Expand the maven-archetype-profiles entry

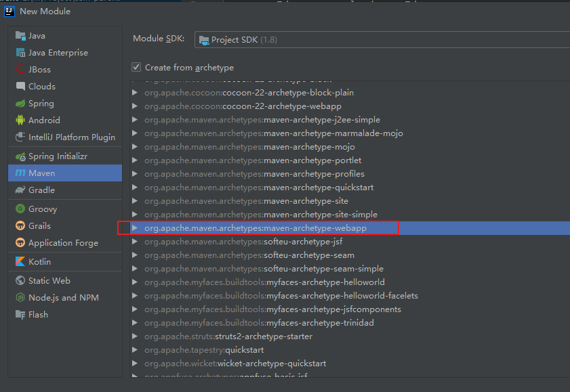click(x=135, y=173)
